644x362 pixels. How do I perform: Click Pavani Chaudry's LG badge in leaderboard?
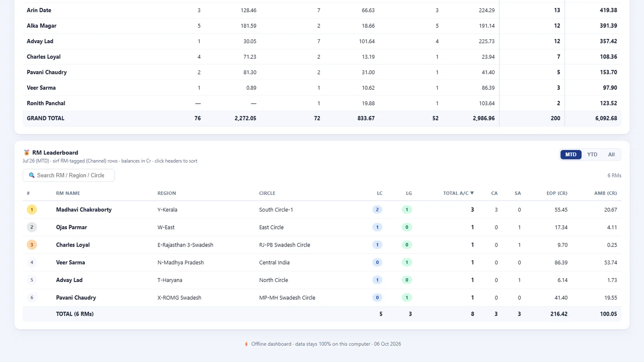[x=407, y=298]
